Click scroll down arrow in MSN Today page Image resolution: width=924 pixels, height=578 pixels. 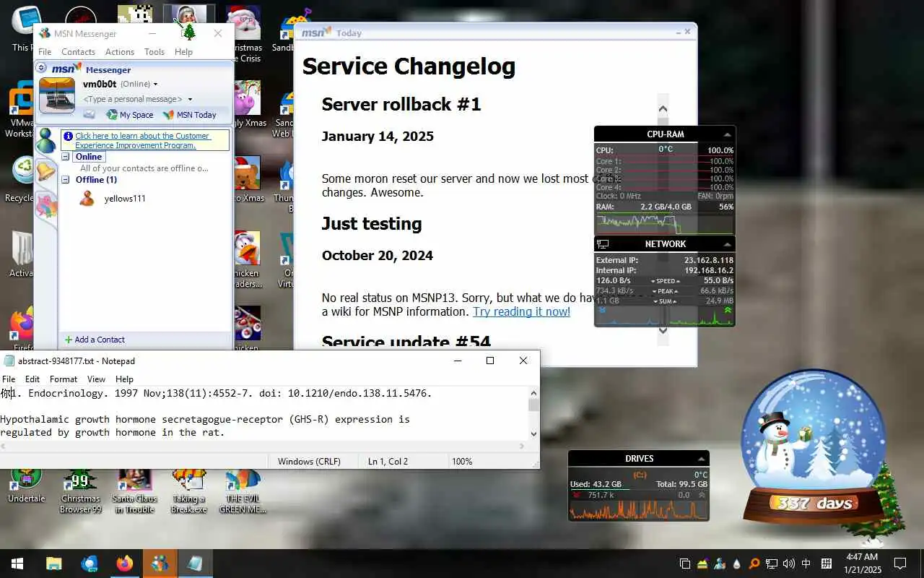[663, 330]
